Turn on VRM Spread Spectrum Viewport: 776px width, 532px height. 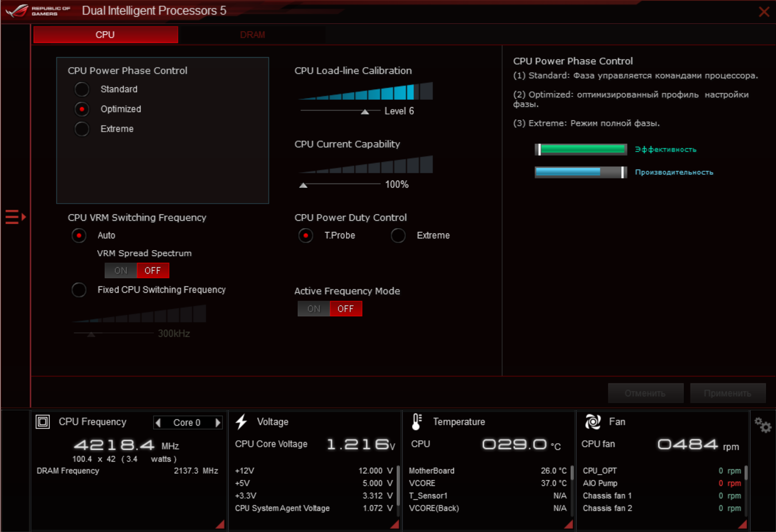point(121,271)
